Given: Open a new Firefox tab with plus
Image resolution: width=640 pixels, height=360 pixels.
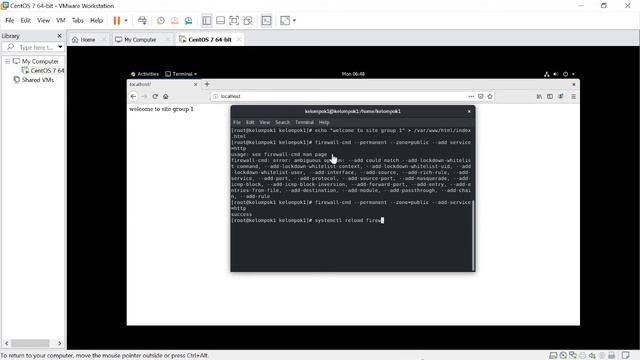Looking at the screenshot, I should [x=207, y=84].
